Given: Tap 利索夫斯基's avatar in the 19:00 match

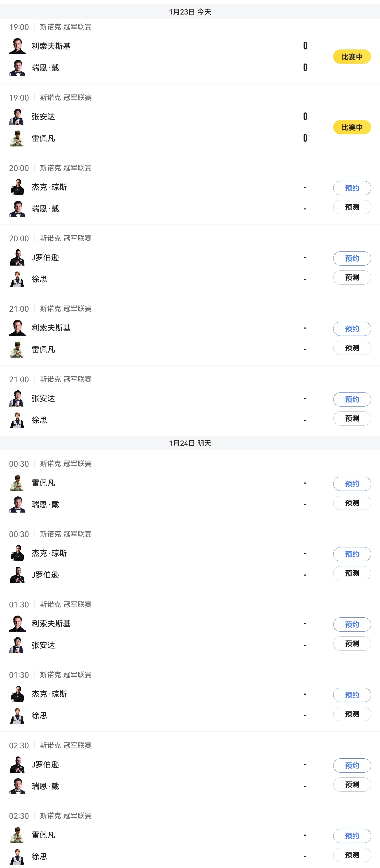Looking at the screenshot, I should coord(17,46).
